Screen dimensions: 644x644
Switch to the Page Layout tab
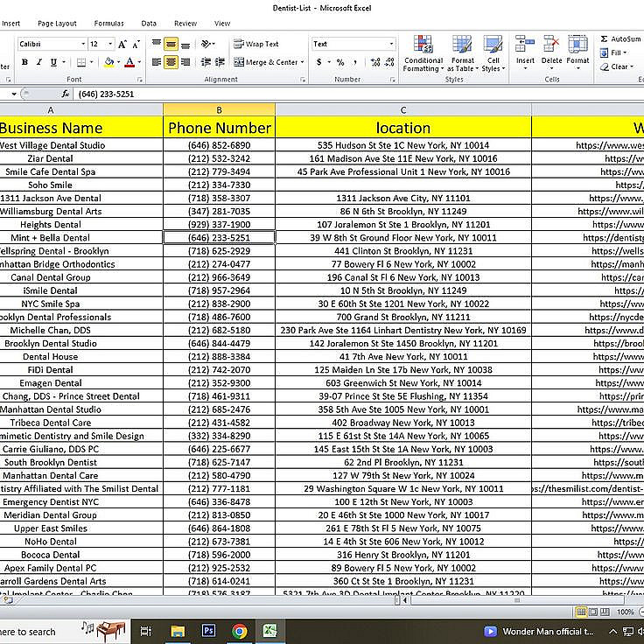(x=57, y=24)
